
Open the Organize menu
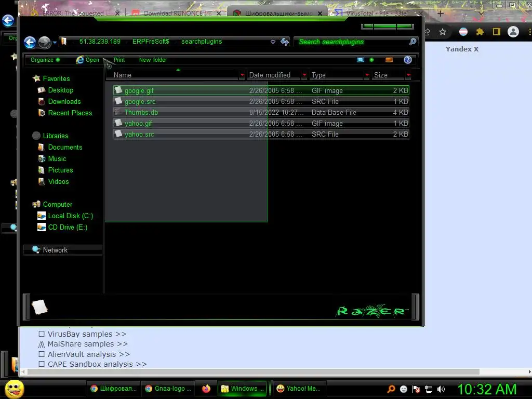(x=45, y=60)
